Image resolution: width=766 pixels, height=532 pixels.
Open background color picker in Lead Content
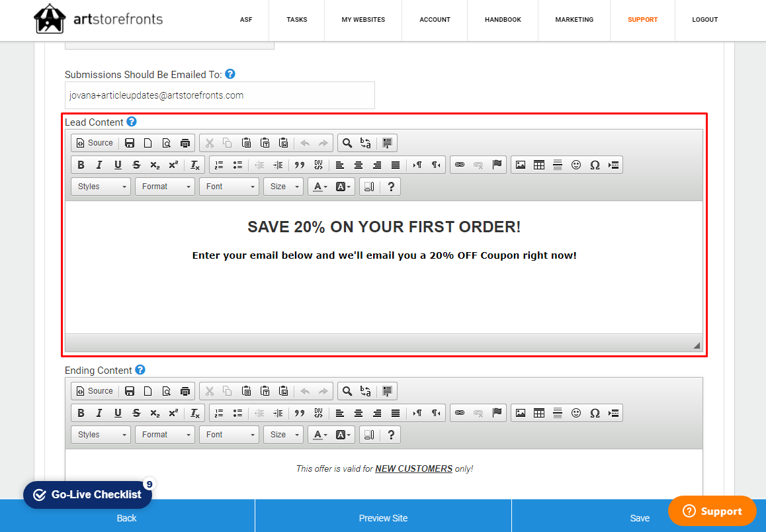(x=343, y=187)
